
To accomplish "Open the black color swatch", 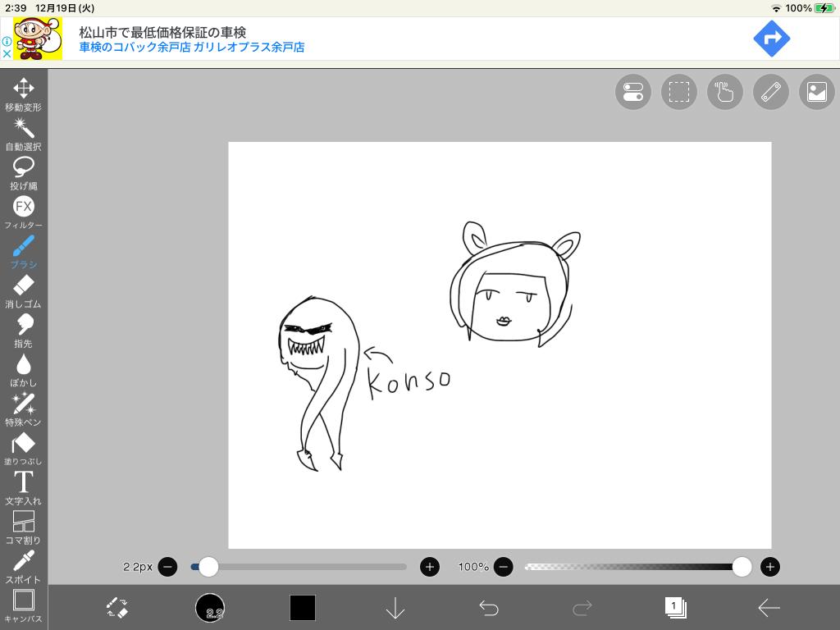I will [x=302, y=608].
